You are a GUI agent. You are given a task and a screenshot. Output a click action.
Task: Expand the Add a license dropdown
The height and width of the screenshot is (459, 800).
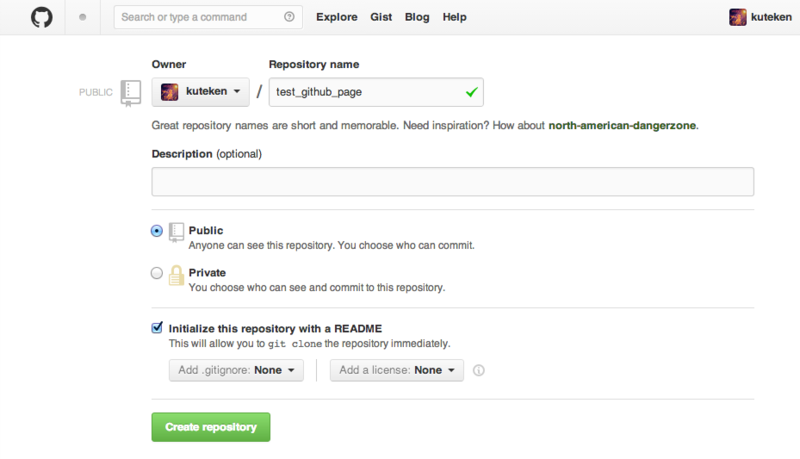click(x=396, y=370)
